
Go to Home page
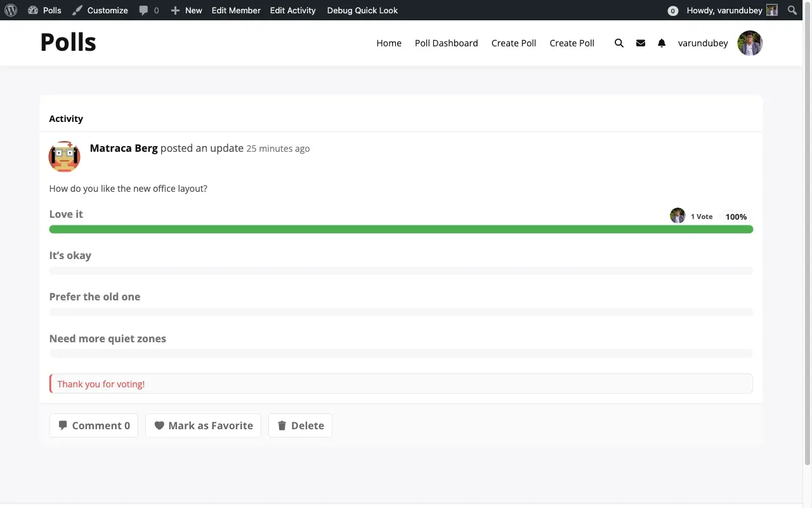389,43
